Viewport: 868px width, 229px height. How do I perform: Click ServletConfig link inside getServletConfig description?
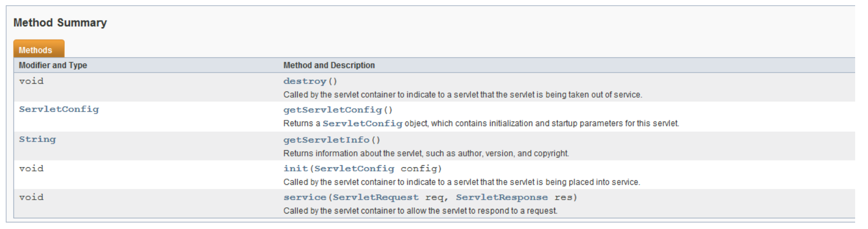click(363, 124)
